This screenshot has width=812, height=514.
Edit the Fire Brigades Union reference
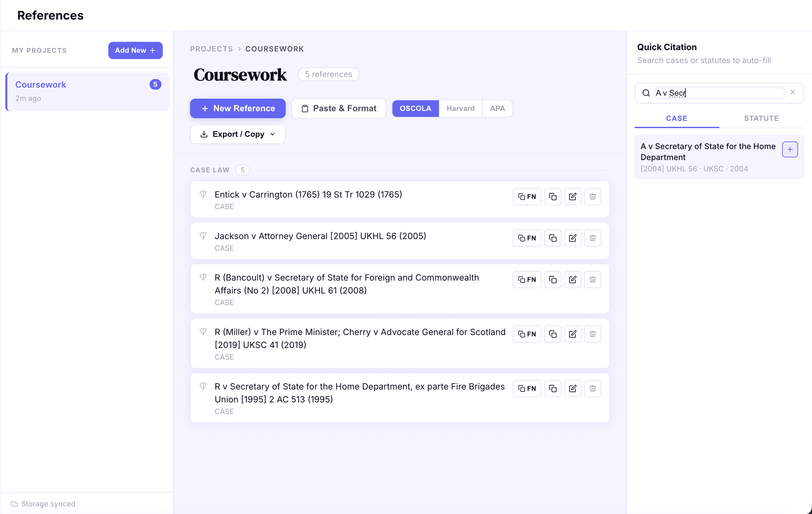pos(572,388)
